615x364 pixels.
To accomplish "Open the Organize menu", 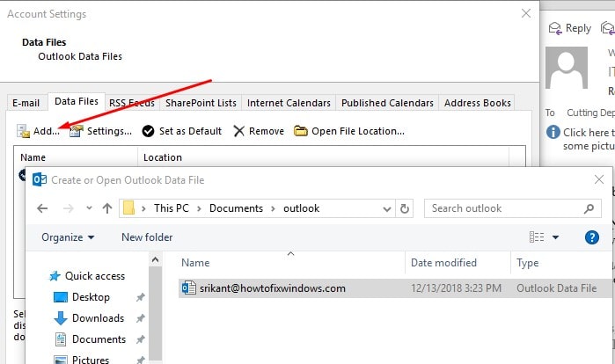I will pos(68,237).
